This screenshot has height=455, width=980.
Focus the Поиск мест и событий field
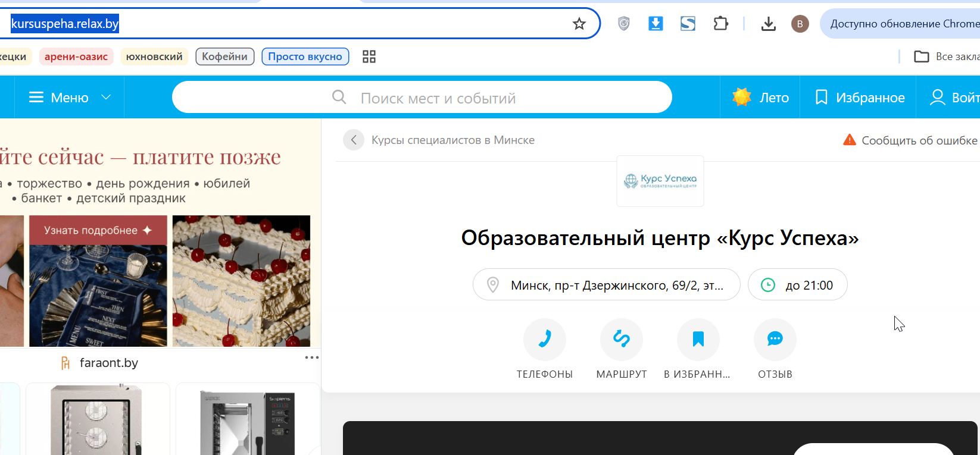[x=422, y=97]
